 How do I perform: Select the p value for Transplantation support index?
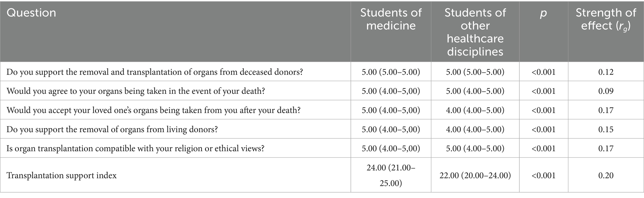tap(543, 176)
